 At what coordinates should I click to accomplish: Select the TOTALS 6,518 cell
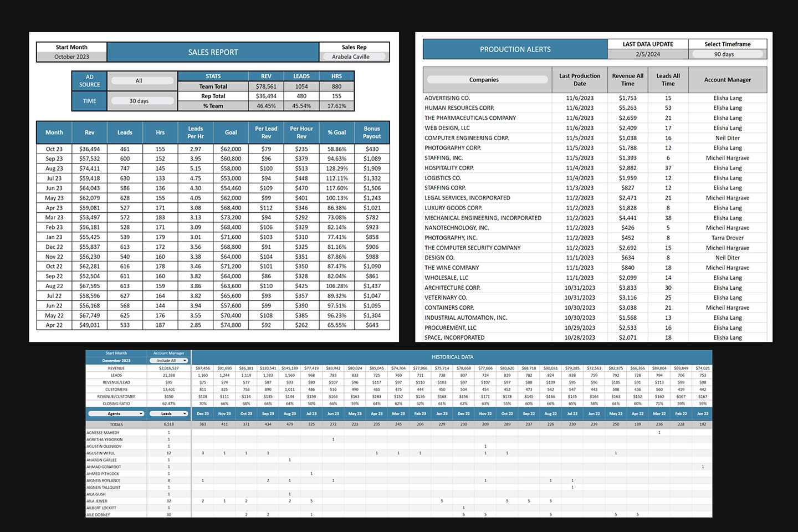[x=168, y=424]
